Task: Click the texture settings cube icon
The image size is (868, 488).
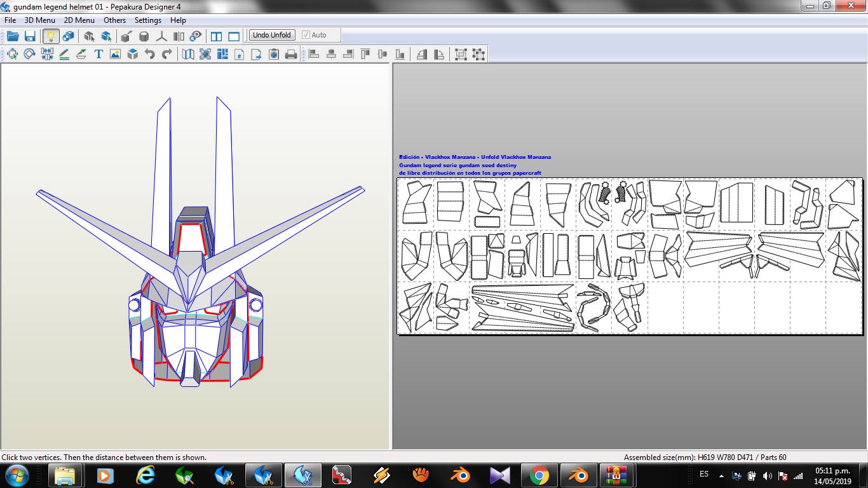Action: click(x=68, y=36)
